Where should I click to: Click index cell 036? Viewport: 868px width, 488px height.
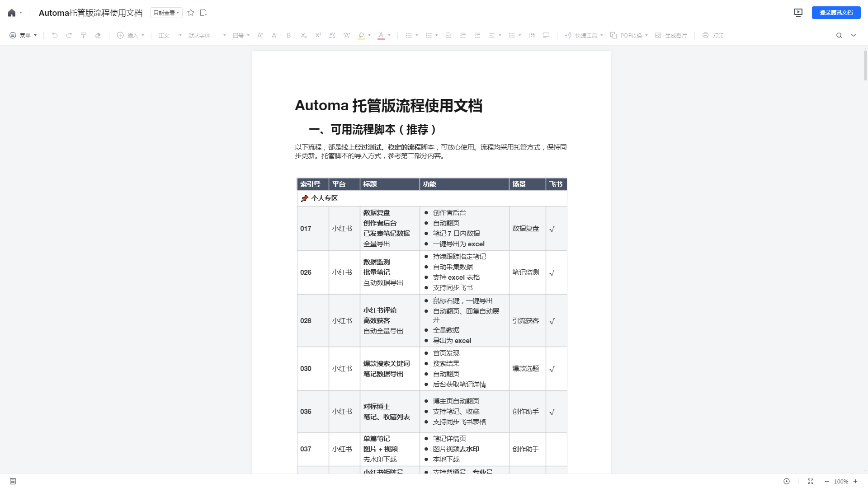click(x=313, y=412)
